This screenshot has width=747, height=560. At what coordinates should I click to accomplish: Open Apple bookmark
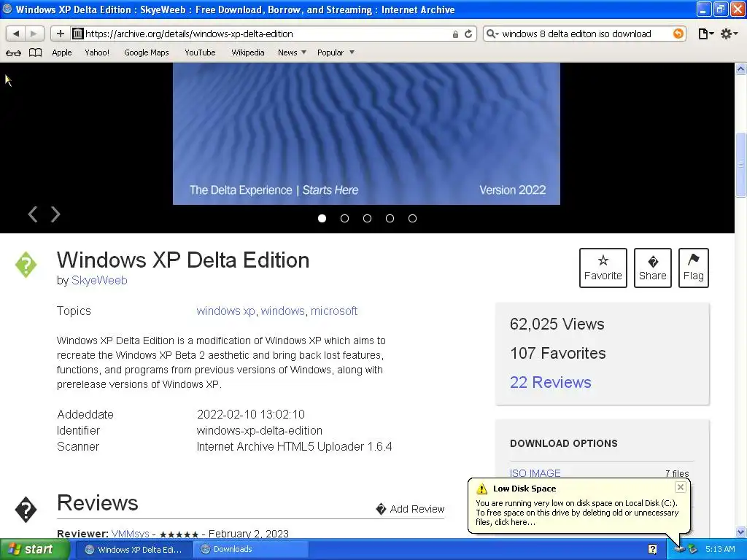[x=62, y=52]
